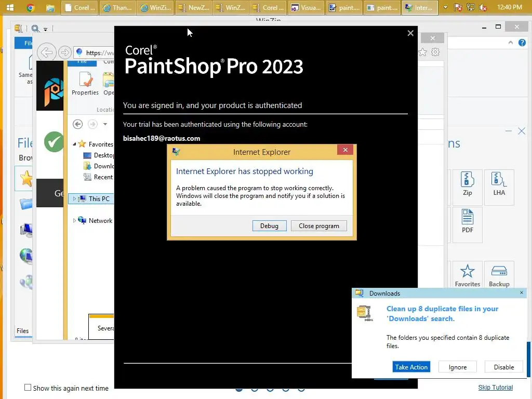Click the browser favorites star icon
Screen dimensions: 532x399
click(x=423, y=52)
